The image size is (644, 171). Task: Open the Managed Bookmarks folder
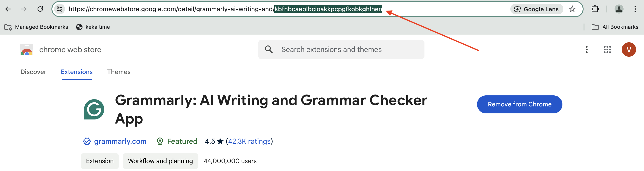pos(36,27)
